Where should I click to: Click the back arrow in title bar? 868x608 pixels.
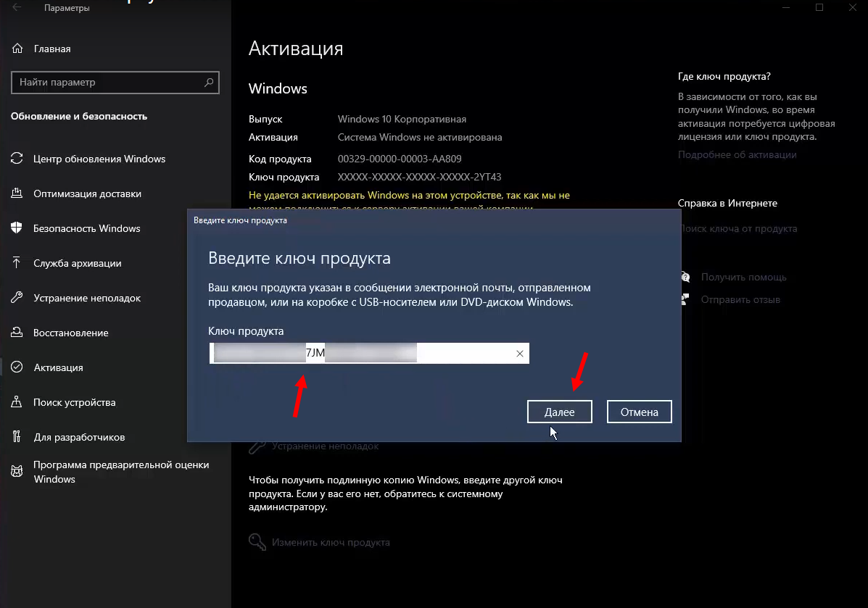pos(17,8)
